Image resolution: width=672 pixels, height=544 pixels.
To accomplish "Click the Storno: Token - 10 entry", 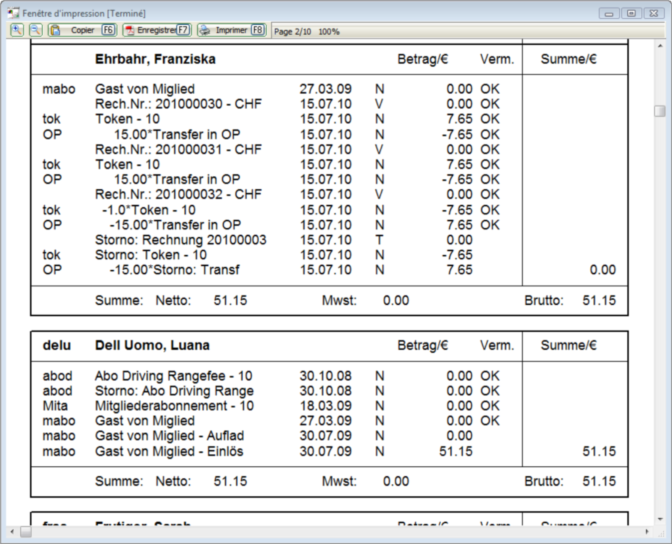I will (x=151, y=255).
